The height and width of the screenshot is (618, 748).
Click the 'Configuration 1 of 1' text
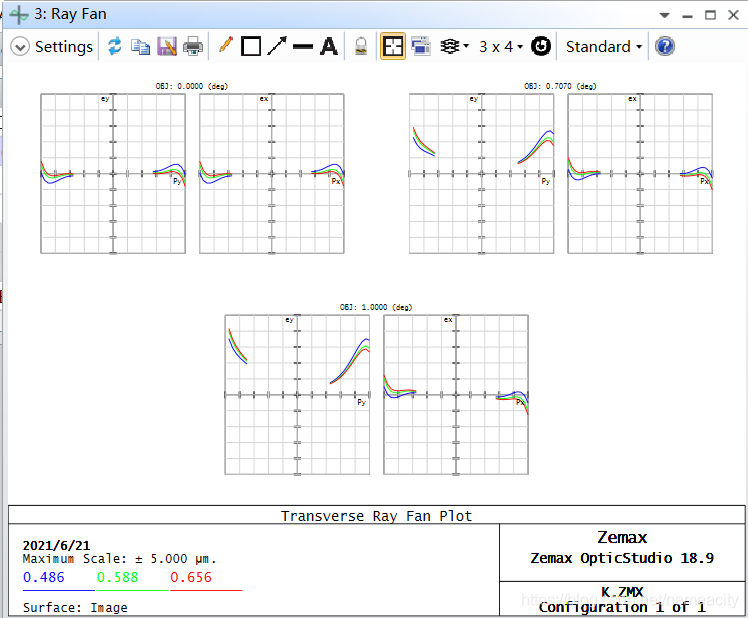[x=622, y=607]
